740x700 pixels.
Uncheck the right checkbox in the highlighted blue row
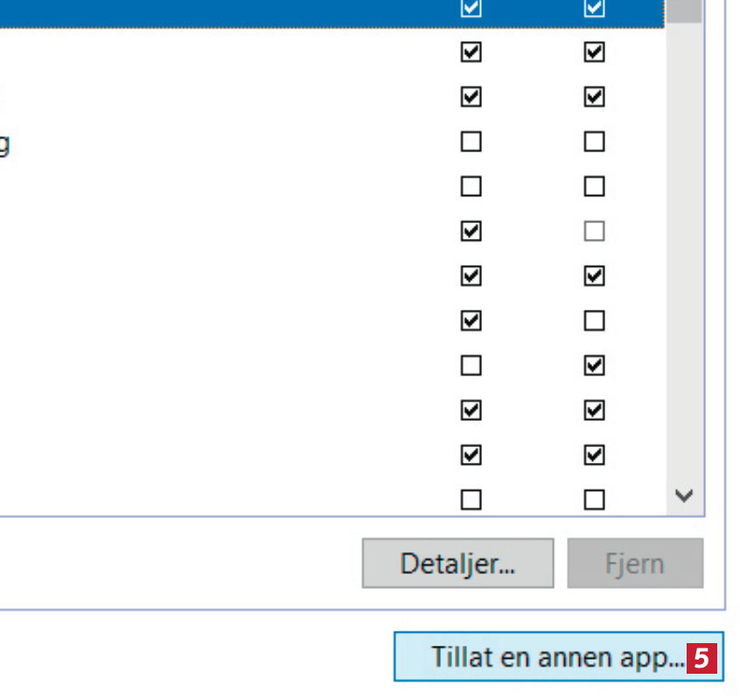click(x=594, y=8)
